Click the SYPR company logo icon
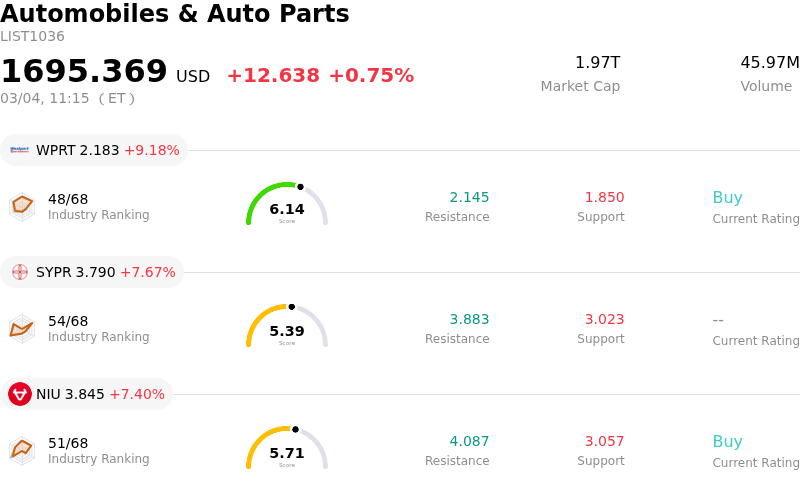 click(x=20, y=272)
